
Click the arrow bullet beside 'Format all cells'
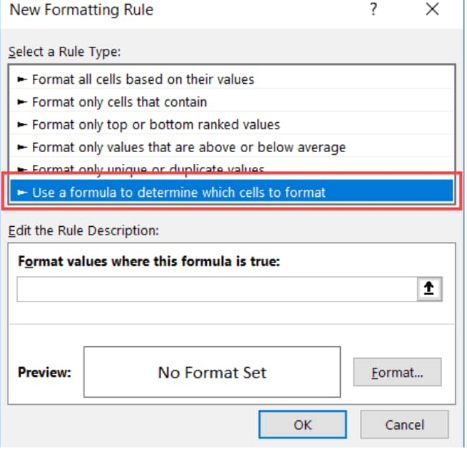click(x=22, y=79)
